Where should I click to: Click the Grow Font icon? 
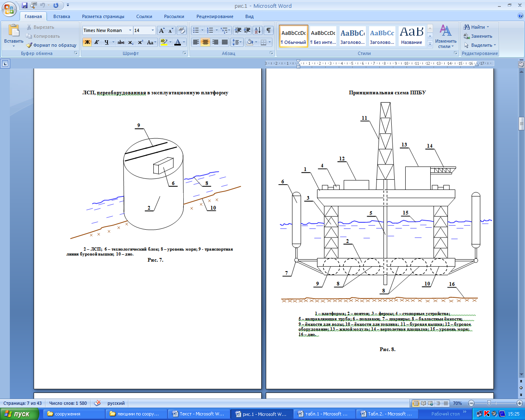[162, 30]
